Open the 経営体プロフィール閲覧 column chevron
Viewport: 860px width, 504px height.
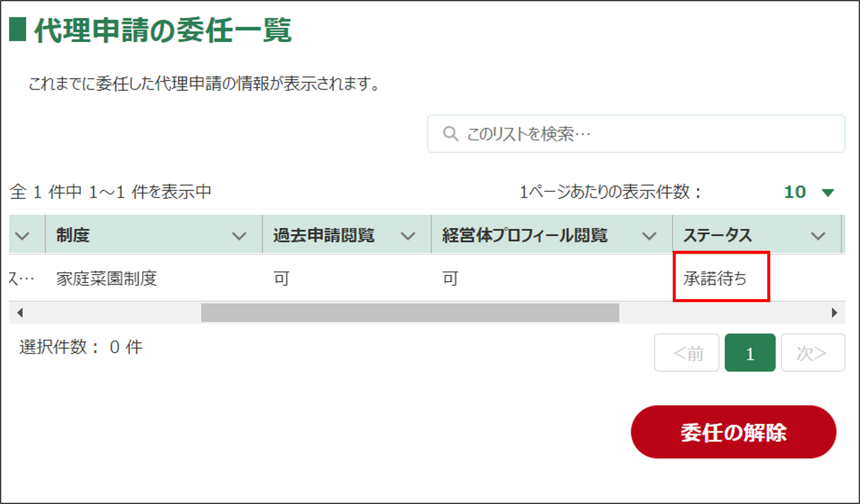click(x=649, y=235)
